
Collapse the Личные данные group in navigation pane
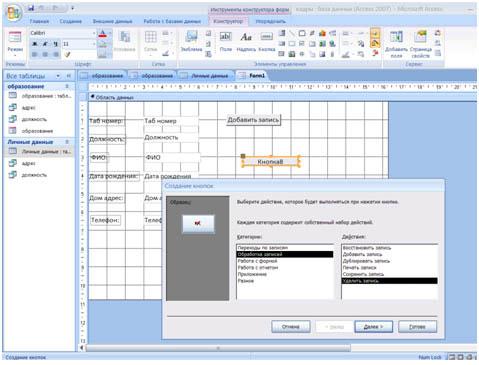(67, 142)
